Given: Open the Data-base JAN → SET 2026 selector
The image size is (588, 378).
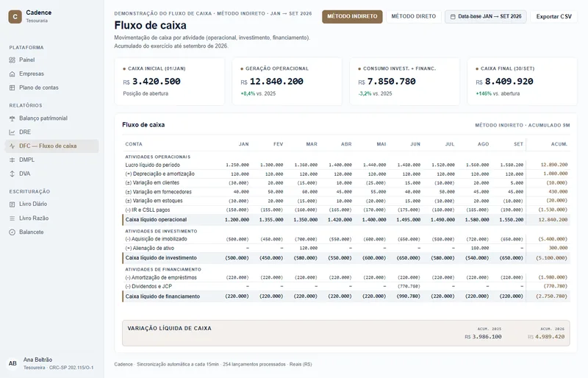Looking at the screenshot, I should point(486,16).
